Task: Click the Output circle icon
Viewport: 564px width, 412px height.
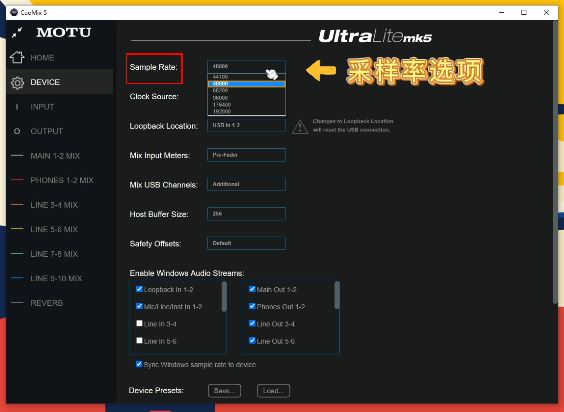Action: 17,131
